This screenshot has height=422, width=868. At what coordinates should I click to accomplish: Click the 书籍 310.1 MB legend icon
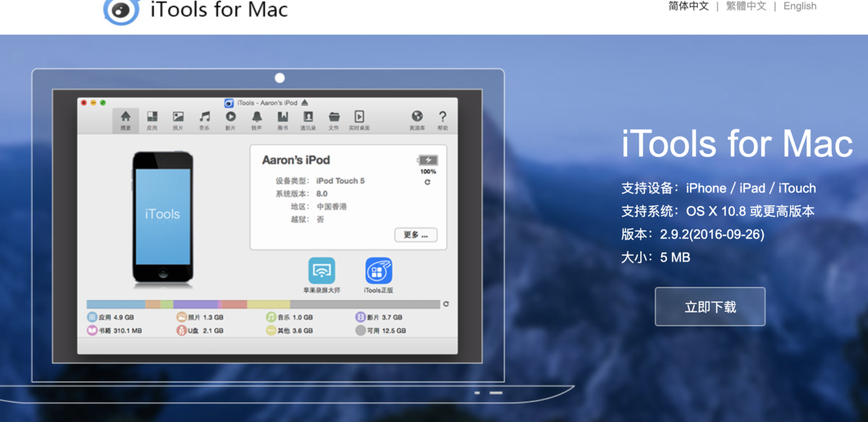pos(92,330)
